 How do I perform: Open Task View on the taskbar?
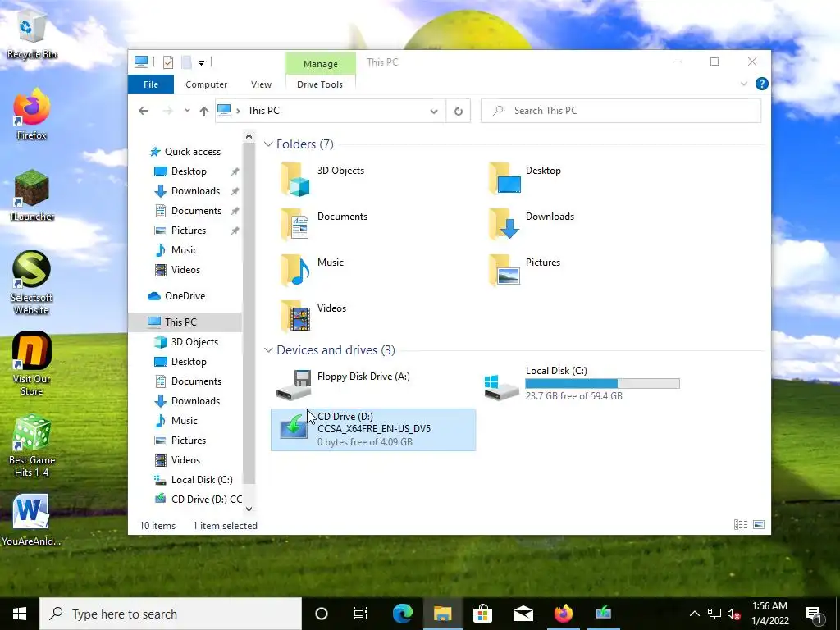pyautogui.click(x=361, y=614)
